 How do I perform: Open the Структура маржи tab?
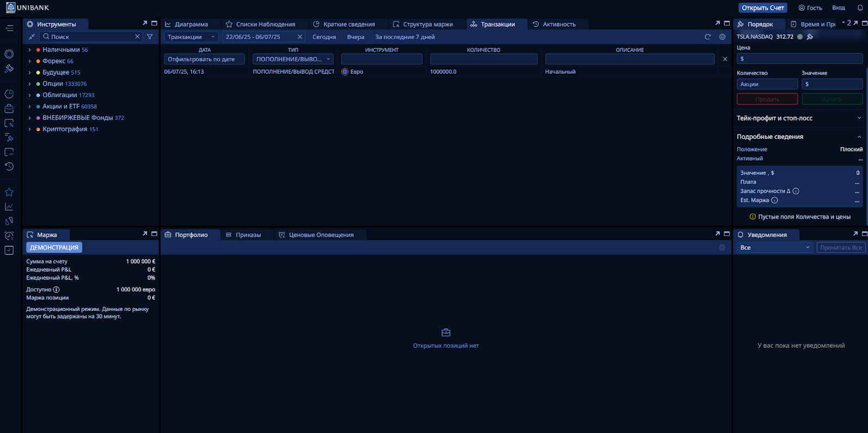423,24
